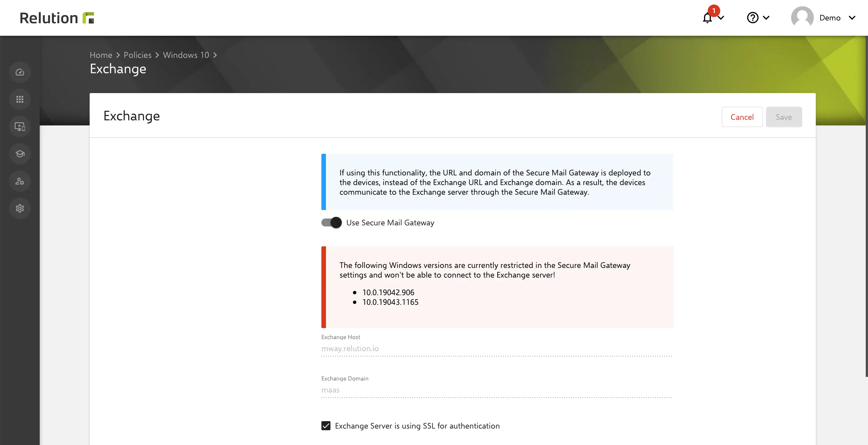Click the Exchange Host input field
The height and width of the screenshot is (445, 868).
497,349
